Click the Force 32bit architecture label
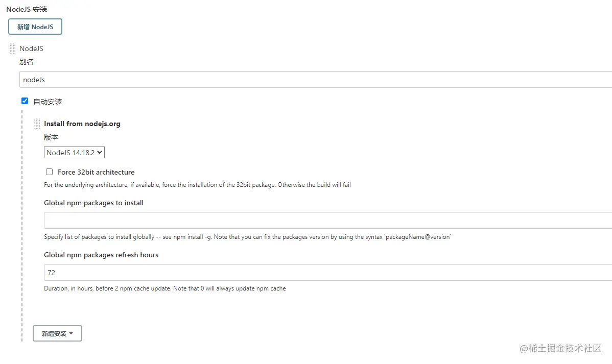Image resolution: width=612 pixels, height=364 pixels. pyautogui.click(x=96, y=172)
